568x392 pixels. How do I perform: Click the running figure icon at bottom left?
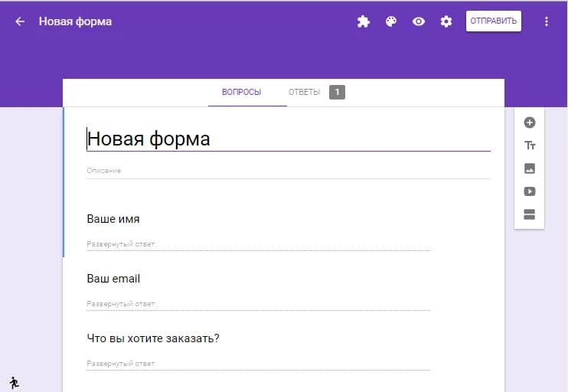(14, 381)
